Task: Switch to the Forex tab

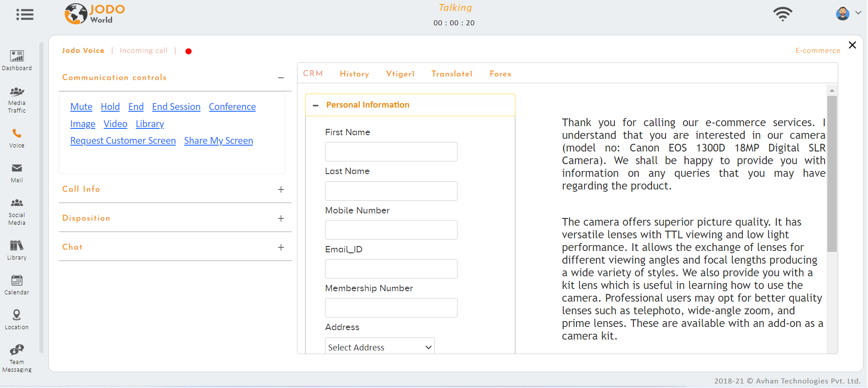Action: coord(500,74)
